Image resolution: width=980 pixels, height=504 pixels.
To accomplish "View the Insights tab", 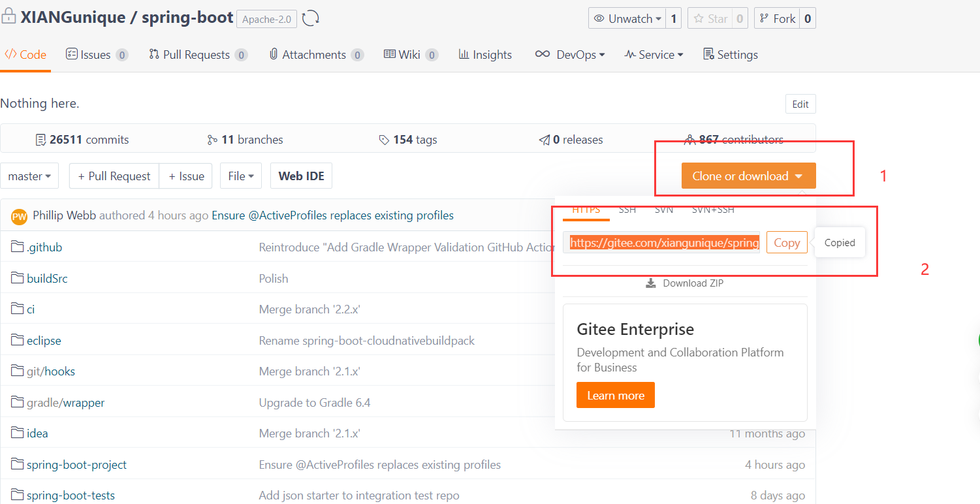I will click(485, 55).
